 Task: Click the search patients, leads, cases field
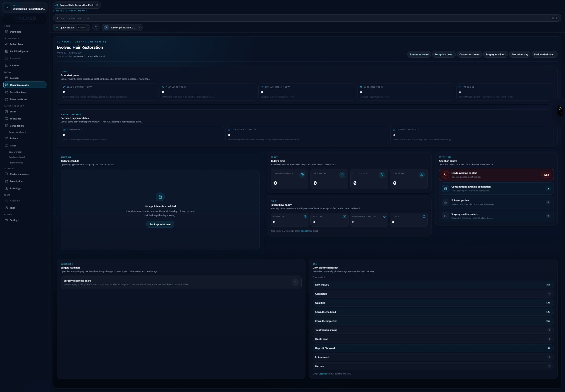[x=307, y=18]
